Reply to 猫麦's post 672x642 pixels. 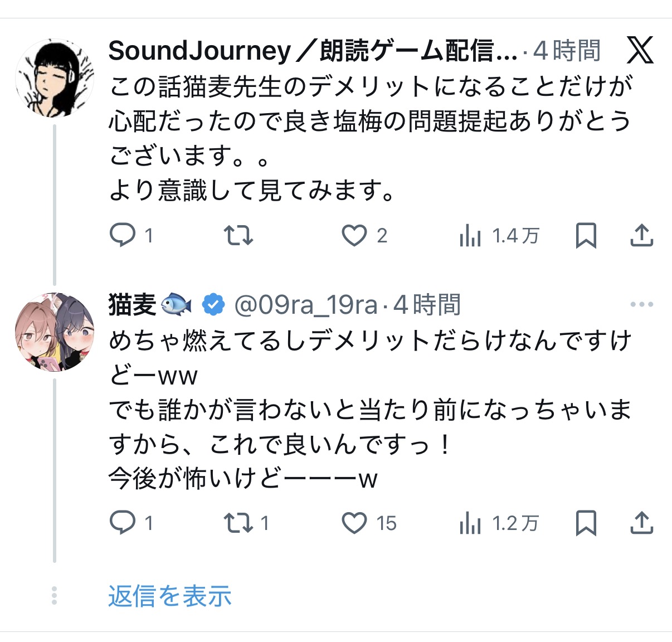pyautogui.click(x=123, y=523)
